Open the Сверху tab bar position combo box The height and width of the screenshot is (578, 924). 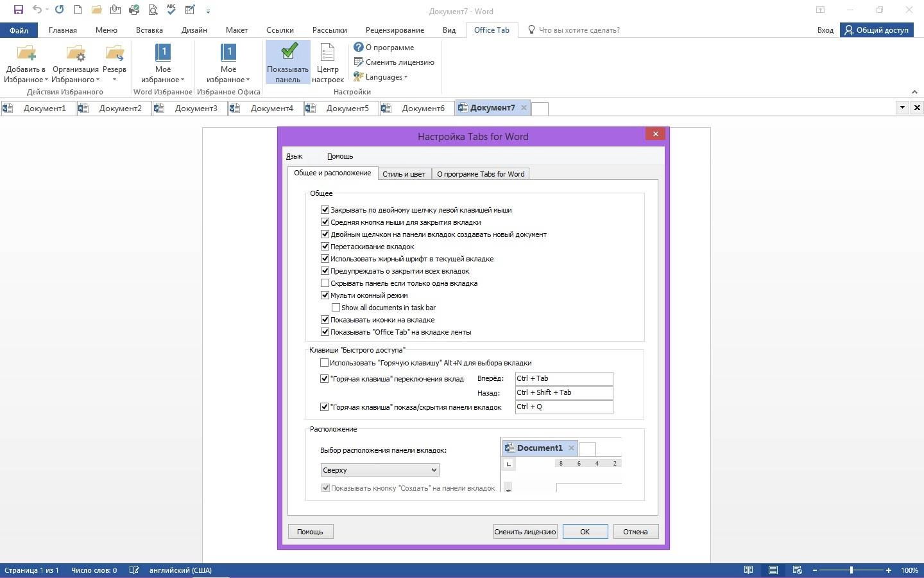click(380, 470)
